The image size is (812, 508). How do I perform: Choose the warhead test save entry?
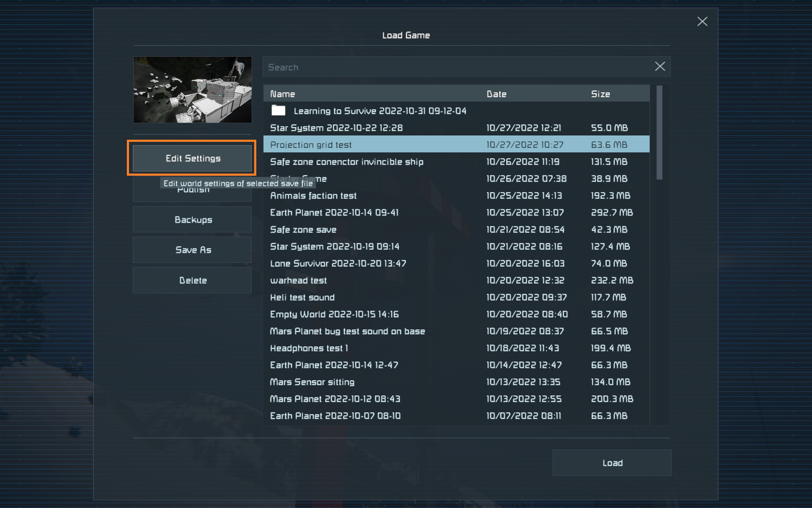click(298, 280)
